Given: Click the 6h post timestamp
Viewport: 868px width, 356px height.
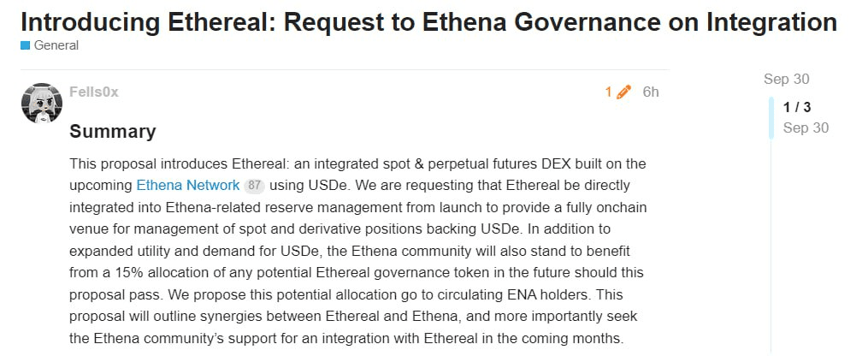Looking at the screenshot, I should pyautogui.click(x=651, y=92).
